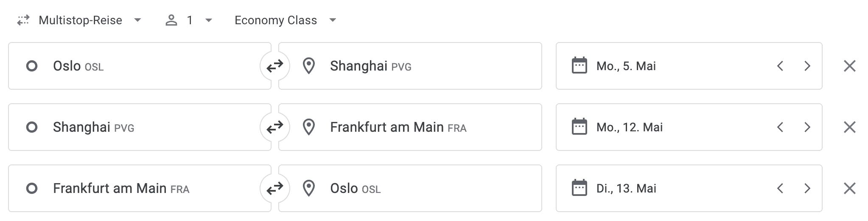Click calendar icon for Di., 13. Mai
This screenshot has width=868, height=221.
[x=579, y=188]
